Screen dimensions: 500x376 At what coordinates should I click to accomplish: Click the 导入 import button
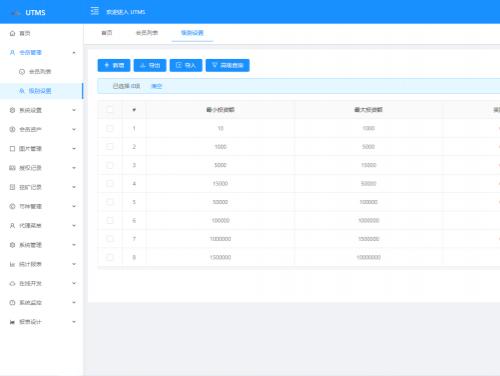(x=186, y=65)
